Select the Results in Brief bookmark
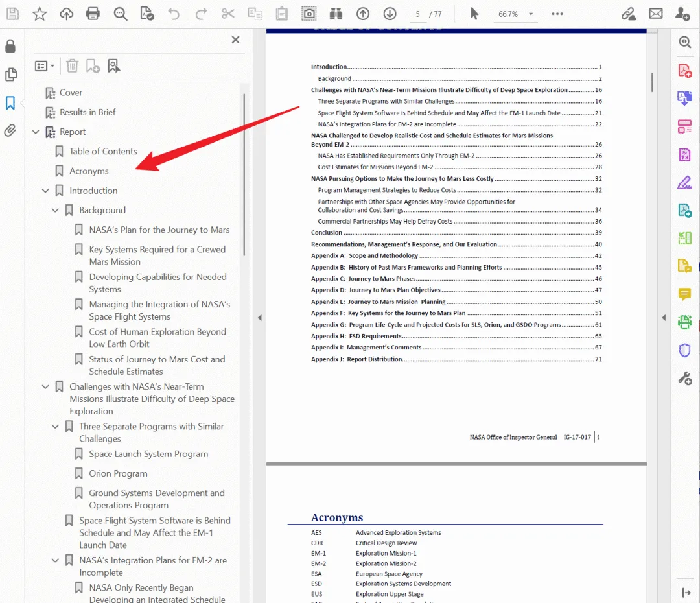Image resolution: width=700 pixels, height=603 pixels. tap(87, 112)
